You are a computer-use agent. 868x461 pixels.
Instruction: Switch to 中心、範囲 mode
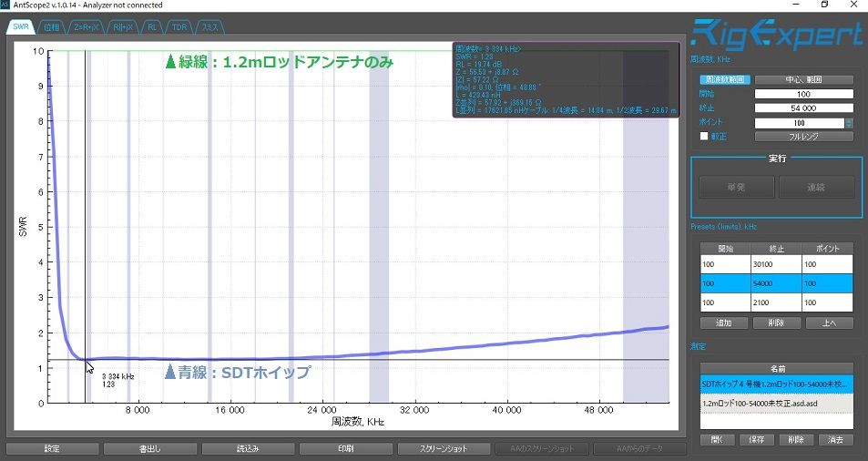pos(803,79)
